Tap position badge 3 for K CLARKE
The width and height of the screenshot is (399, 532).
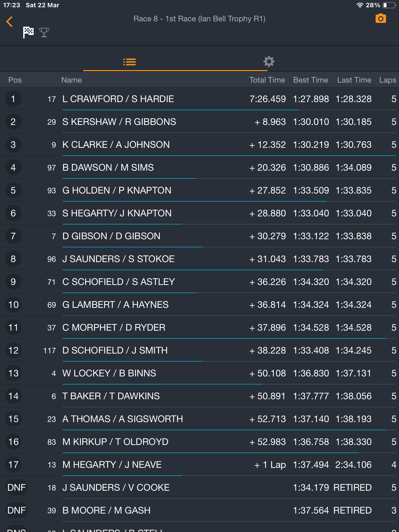pyautogui.click(x=13, y=144)
